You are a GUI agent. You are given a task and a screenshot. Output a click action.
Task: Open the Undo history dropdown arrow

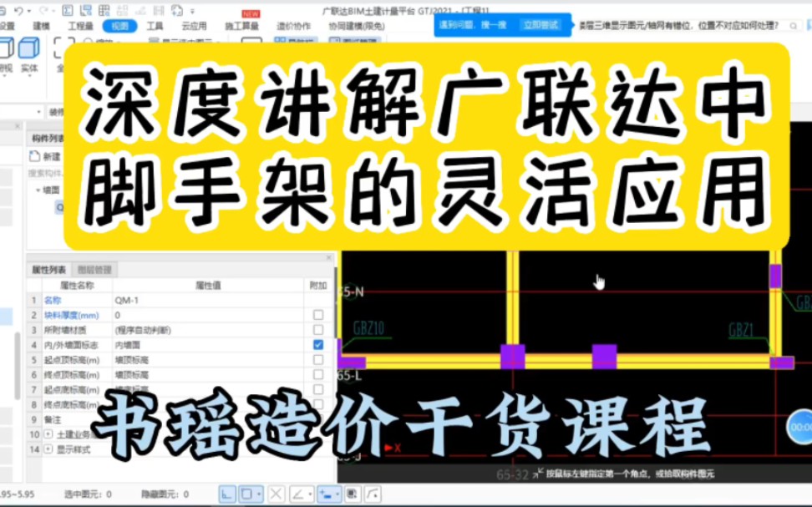pyautogui.click(x=28, y=9)
